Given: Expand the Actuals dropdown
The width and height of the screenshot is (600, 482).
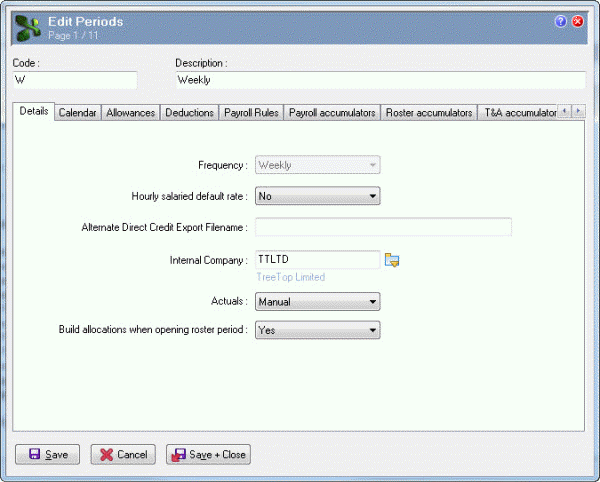Looking at the screenshot, I should coord(317,301).
